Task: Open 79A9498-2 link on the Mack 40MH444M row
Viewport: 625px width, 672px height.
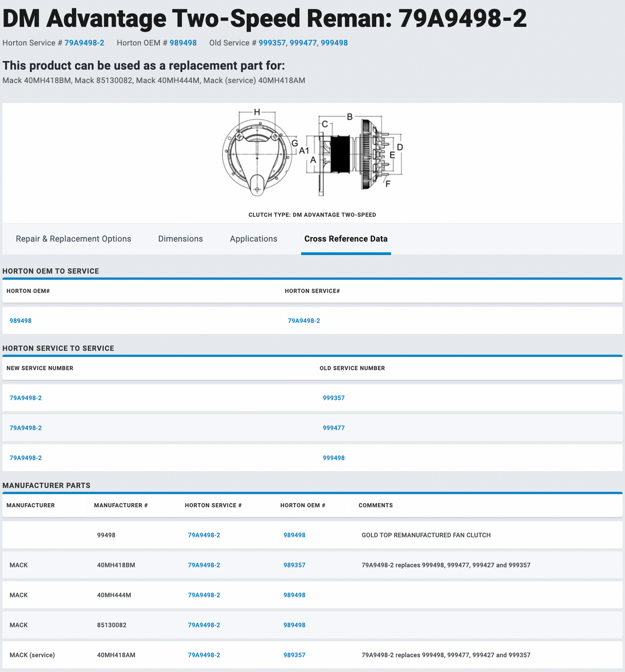Action: pyautogui.click(x=204, y=595)
